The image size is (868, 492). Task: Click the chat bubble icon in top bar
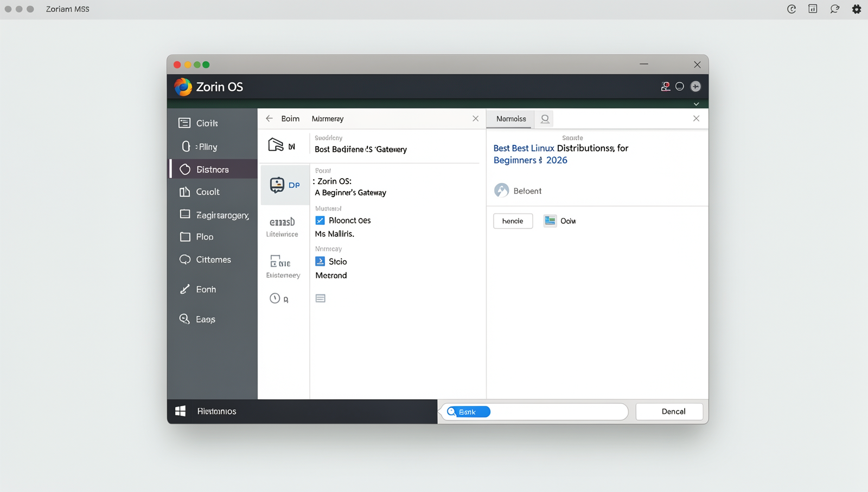[x=835, y=9]
